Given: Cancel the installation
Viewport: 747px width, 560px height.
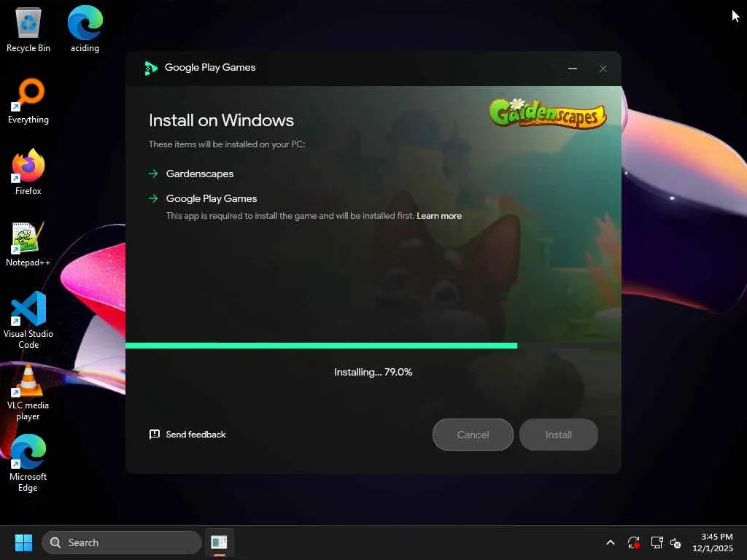Looking at the screenshot, I should (473, 435).
